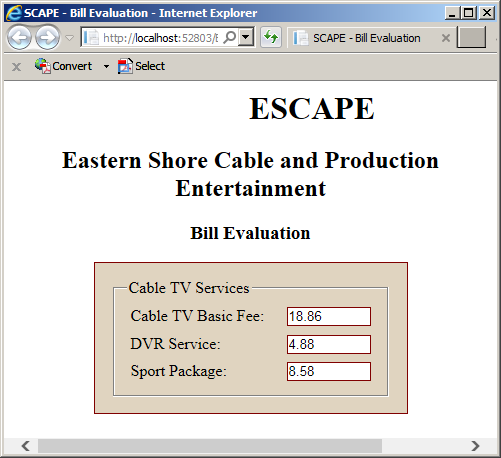Click the Sport Package input field
Viewport: 501px width, 458px height.
(329, 371)
